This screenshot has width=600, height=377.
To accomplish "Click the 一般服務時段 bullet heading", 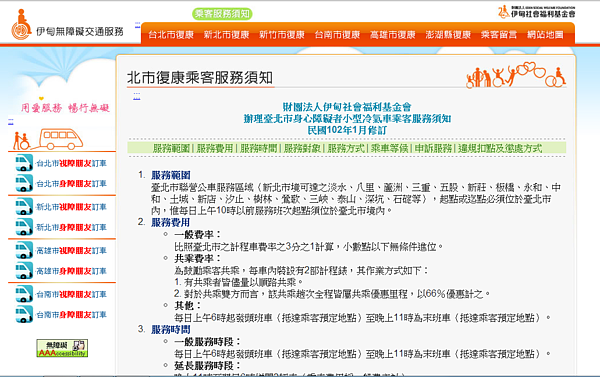I will pyautogui.click(x=207, y=342).
